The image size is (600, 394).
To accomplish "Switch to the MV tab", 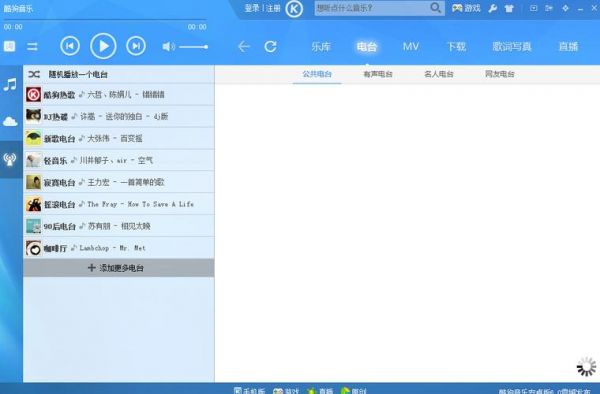I will [x=411, y=47].
